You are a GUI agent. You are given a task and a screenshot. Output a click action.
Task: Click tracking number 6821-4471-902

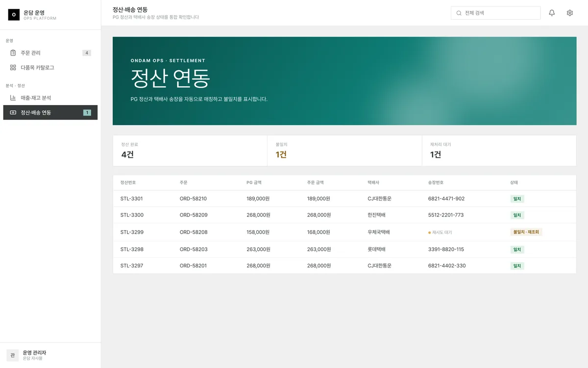(446, 199)
